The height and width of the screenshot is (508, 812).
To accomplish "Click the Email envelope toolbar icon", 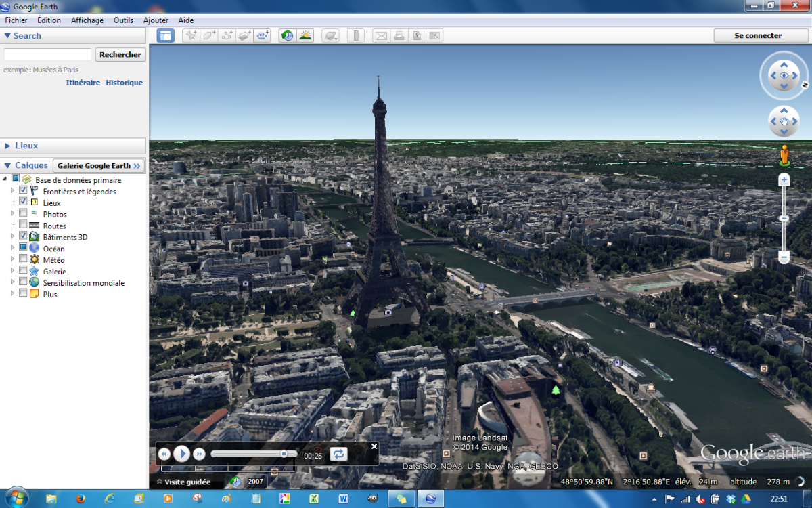I will point(382,36).
